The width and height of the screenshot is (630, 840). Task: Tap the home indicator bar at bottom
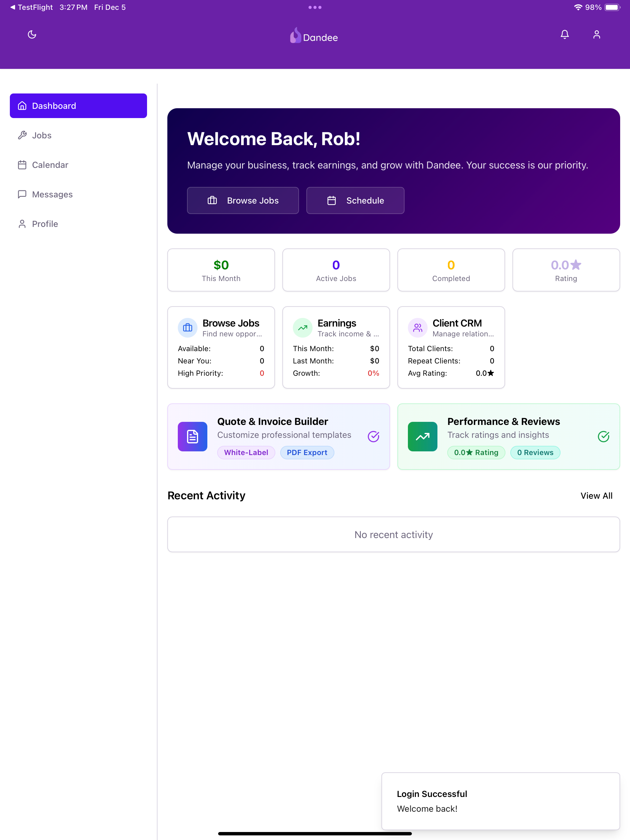click(x=315, y=834)
